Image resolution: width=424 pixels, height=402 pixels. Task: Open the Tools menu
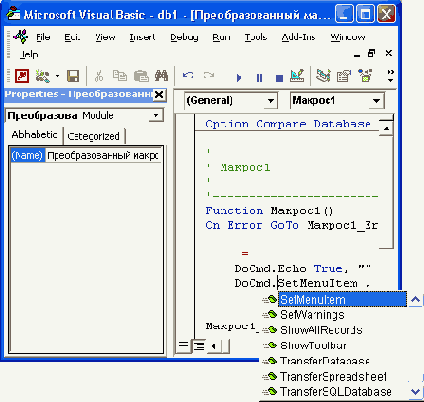click(256, 37)
